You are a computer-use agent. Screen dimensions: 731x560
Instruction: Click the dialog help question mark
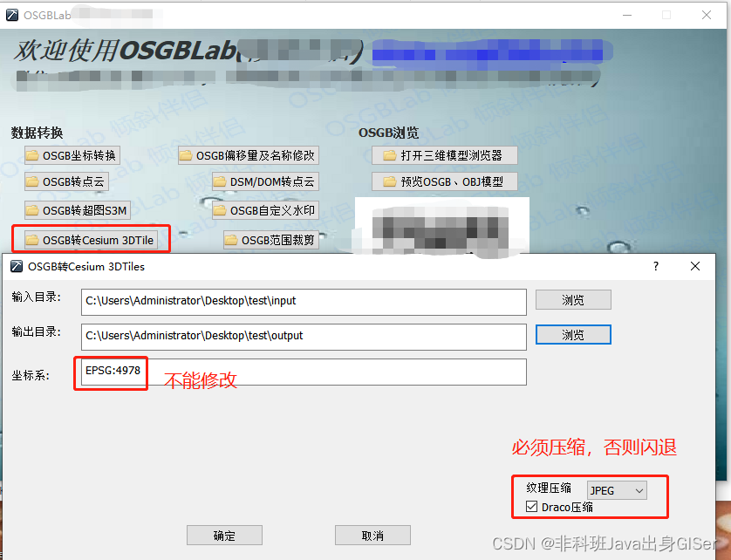[656, 266]
